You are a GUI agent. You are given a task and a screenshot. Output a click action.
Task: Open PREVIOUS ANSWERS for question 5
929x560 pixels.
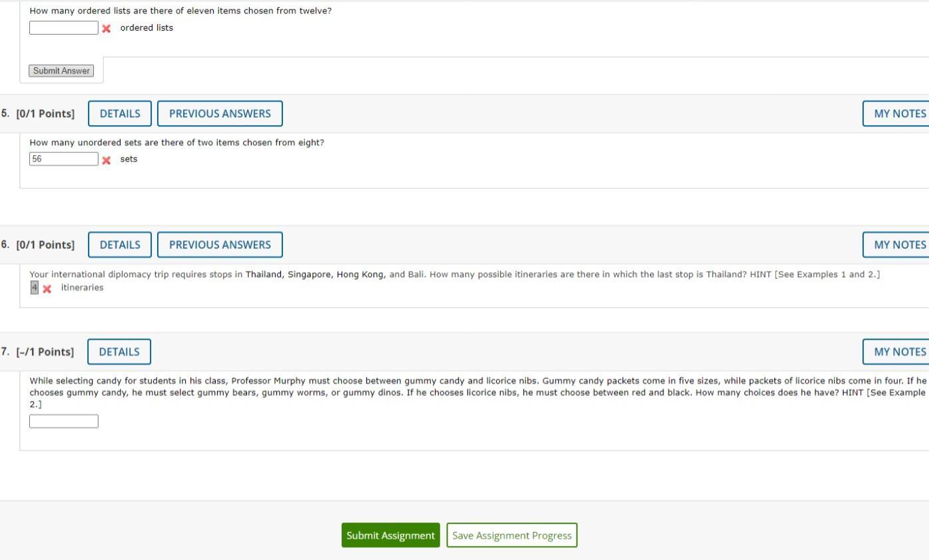[220, 113]
